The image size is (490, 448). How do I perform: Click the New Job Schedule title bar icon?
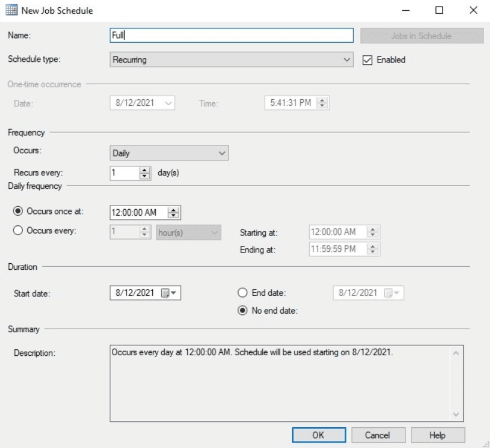pyautogui.click(x=11, y=11)
